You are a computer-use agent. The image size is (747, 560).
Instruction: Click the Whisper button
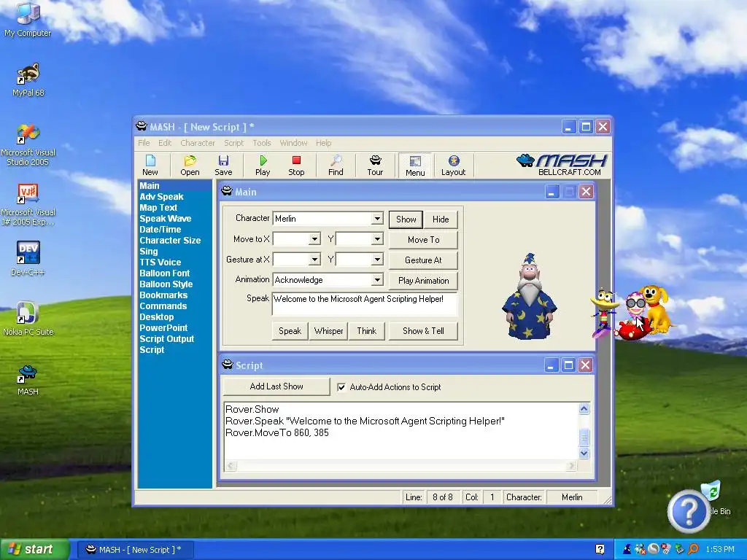(329, 331)
